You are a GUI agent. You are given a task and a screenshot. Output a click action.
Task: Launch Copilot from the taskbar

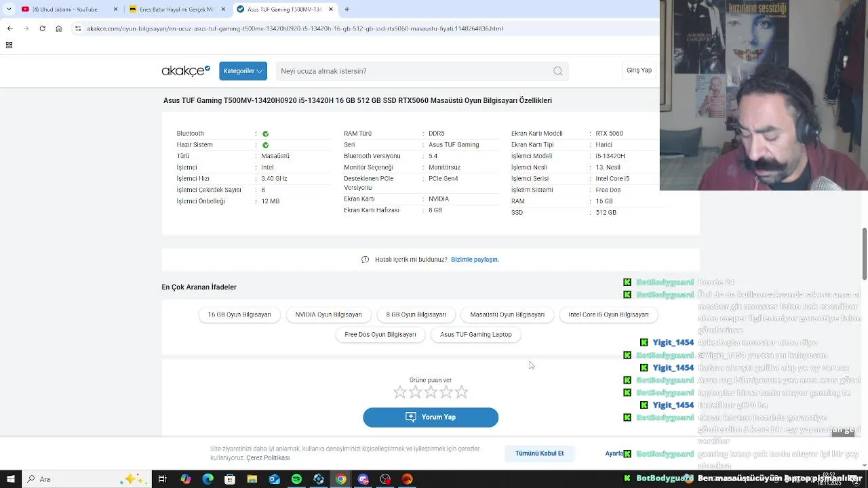tap(185, 479)
